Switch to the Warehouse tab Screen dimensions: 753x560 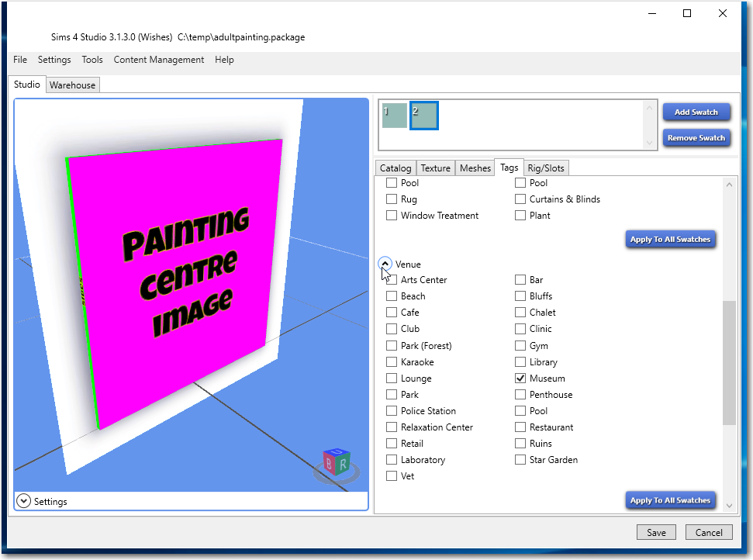coord(73,85)
